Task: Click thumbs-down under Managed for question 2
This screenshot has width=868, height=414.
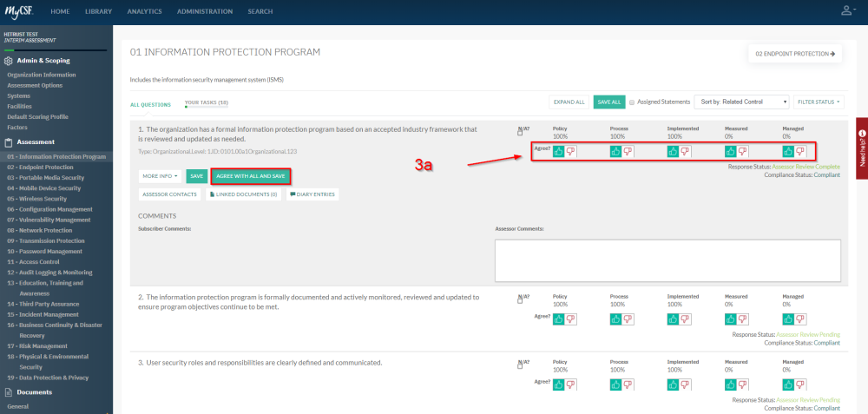Action: [800, 319]
